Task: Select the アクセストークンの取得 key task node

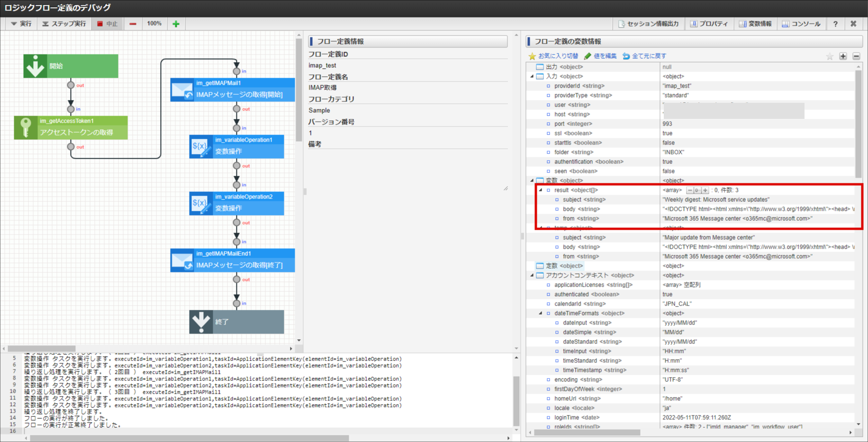Action: pyautogui.click(x=71, y=128)
